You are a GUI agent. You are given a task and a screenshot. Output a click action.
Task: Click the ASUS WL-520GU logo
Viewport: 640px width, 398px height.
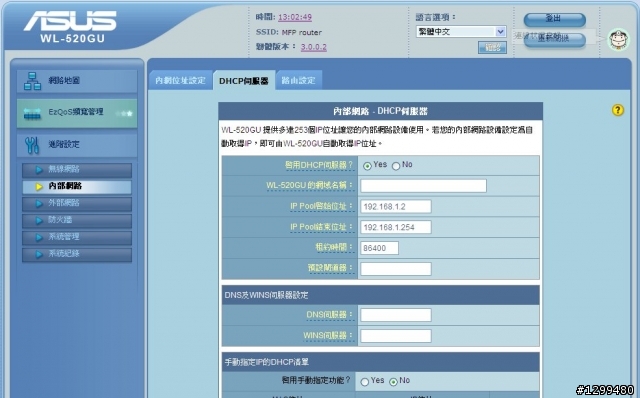[70, 27]
